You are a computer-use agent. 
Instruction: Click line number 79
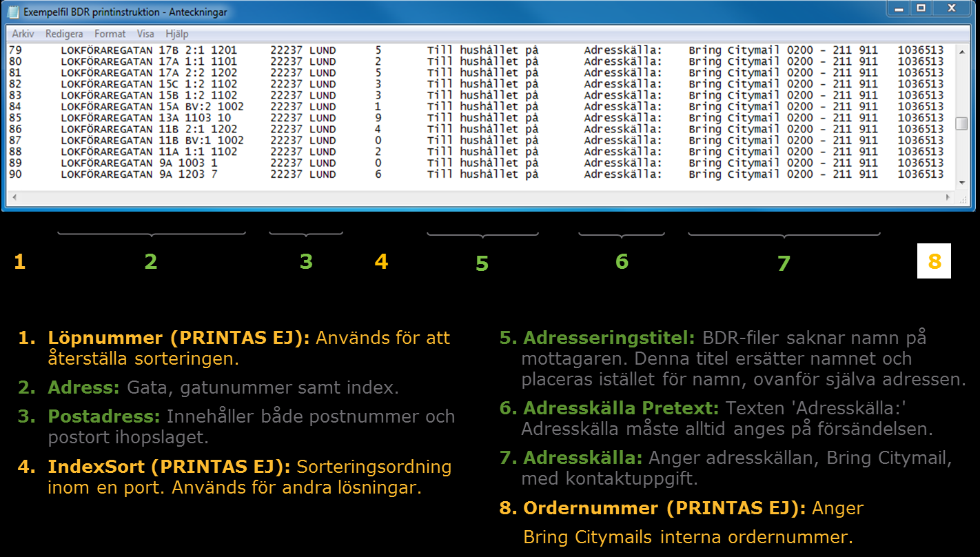[x=15, y=50]
